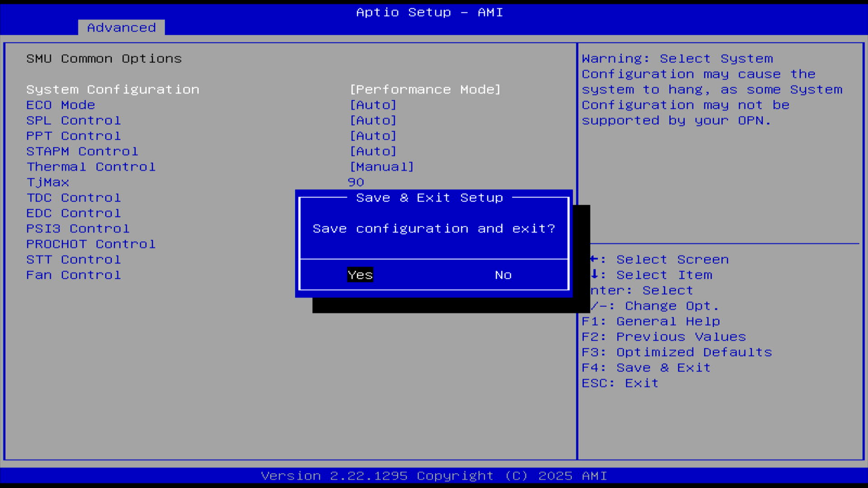Select the STT Control entry
The image size is (868, 488).
click(x=74, y=260)
